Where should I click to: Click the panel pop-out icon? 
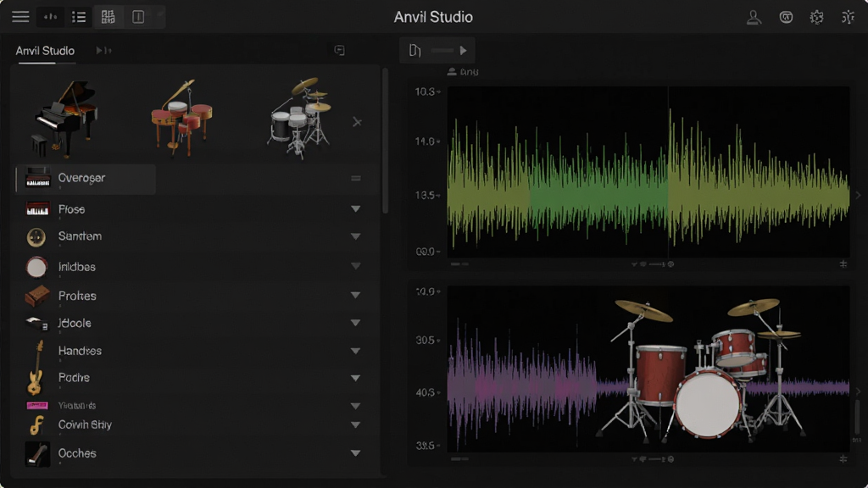pyautogui.click(x=339, y=50)
